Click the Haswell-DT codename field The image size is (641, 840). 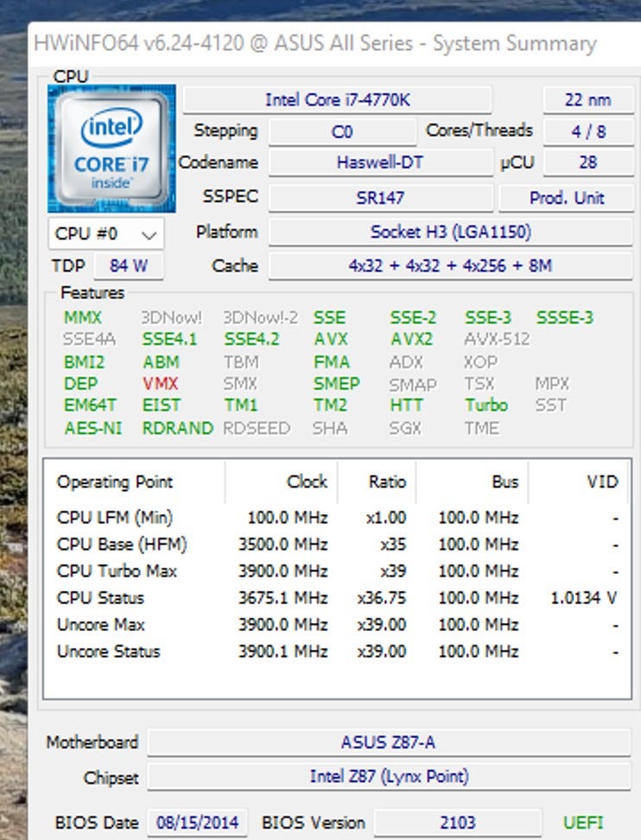[x=380, y=162]
